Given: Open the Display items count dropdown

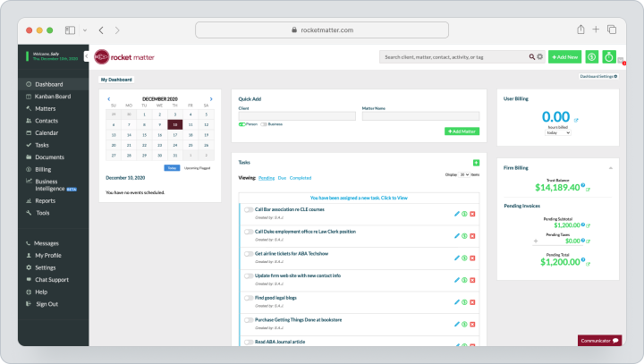Looking at the screenshot, I should pyautogui.click(x=464, y=174).
